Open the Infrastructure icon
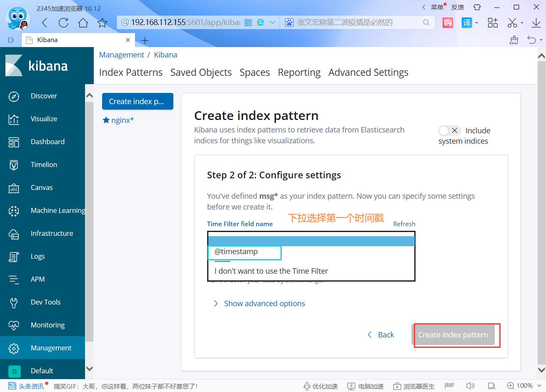This screenshot has width=546, height=392. point(14,234)
